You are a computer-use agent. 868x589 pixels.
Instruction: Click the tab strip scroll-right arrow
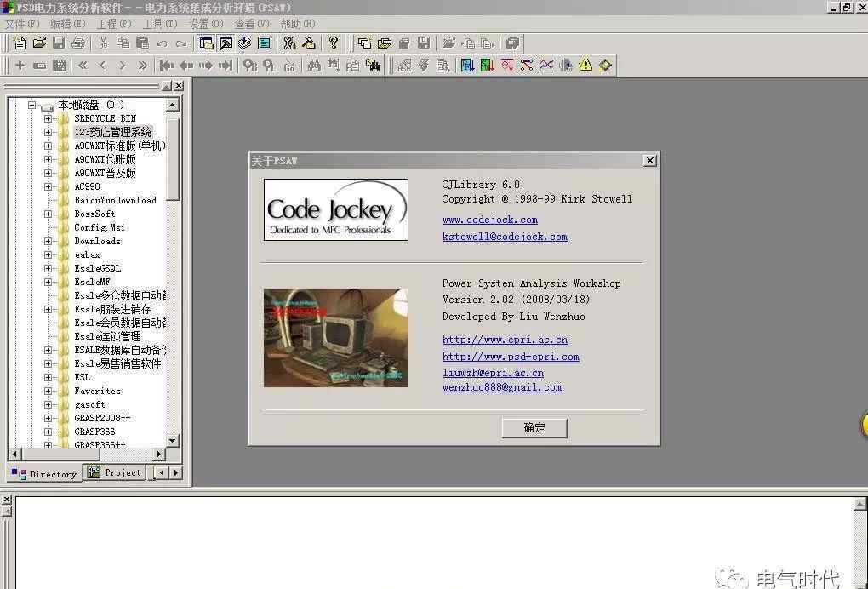pyautogui.click(x=176, y=472)
